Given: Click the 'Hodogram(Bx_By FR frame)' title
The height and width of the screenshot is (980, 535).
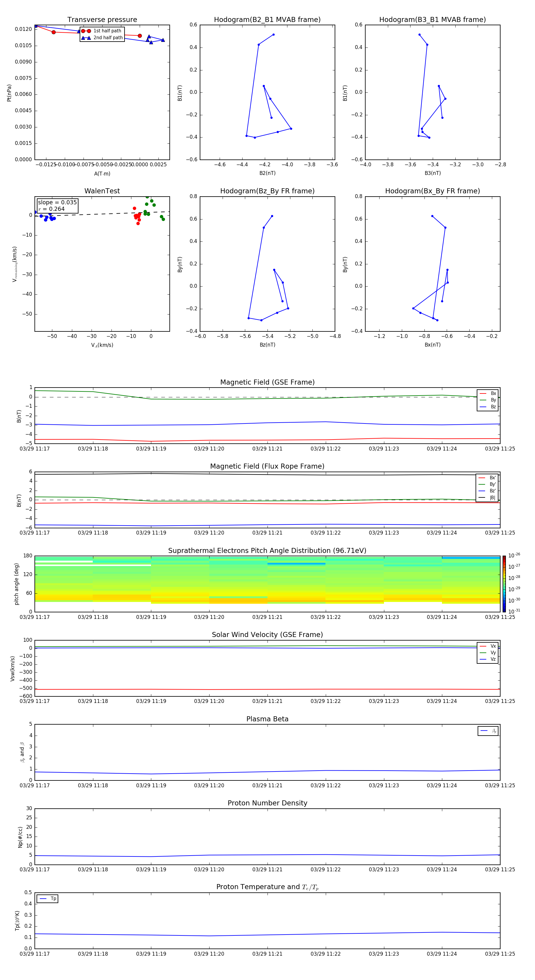Looking at the screenshot, I should 432,191.
